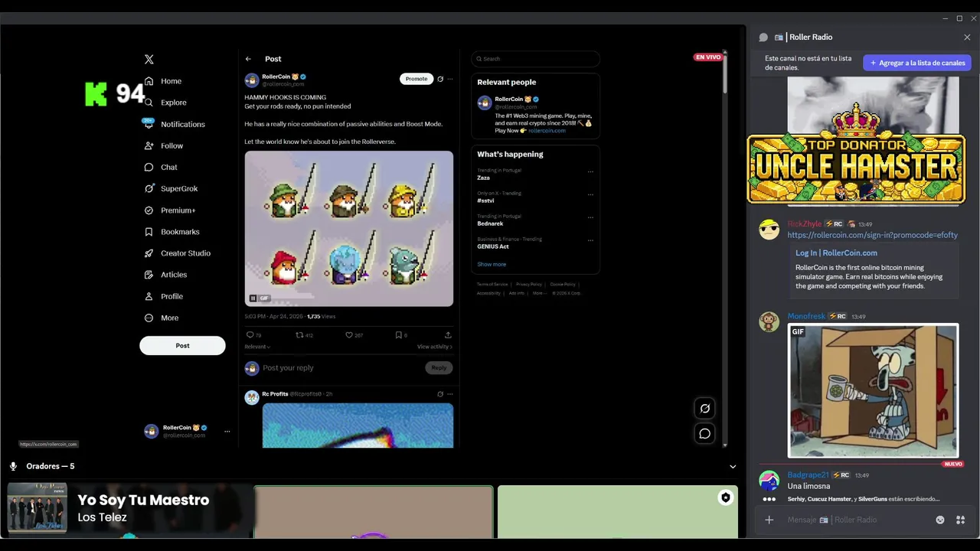Open the apps icon in message bar

[960, 520]
